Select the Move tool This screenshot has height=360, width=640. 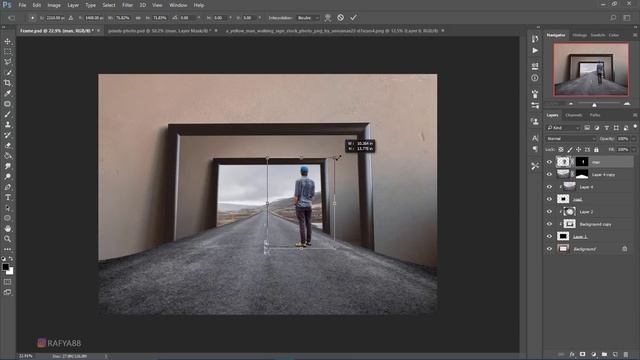7,41
